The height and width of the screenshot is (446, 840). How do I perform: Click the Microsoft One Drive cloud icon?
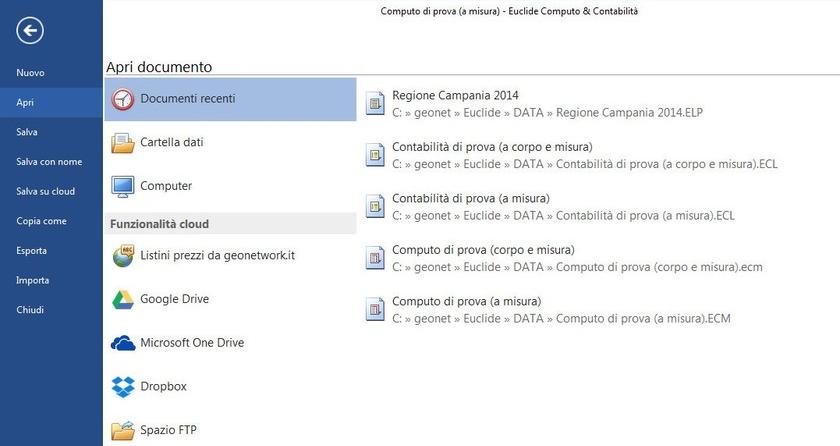click(123, 343)
